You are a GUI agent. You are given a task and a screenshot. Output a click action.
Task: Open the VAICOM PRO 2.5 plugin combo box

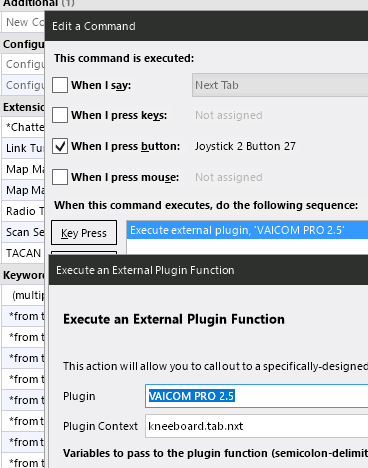click(x=257, y=396)
